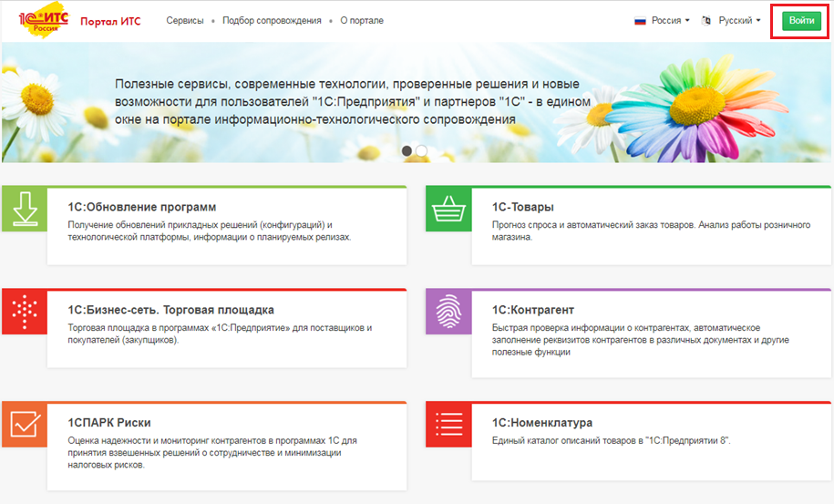Open the 1С-Товары title link

pos(523,207)
